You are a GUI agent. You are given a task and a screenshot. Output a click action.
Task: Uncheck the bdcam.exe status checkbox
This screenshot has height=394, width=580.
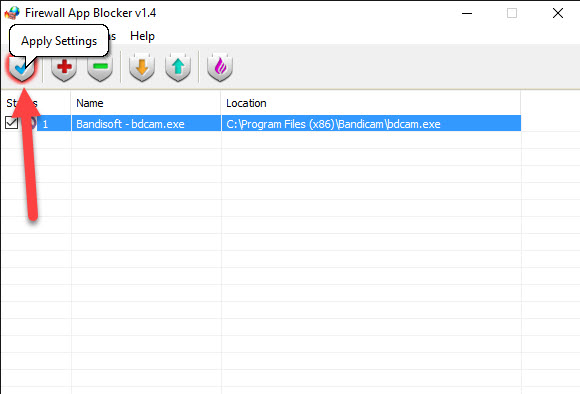[11, 123]
